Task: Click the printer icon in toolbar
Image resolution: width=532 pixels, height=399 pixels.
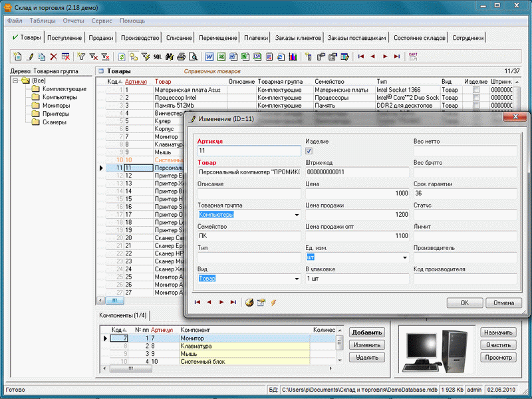Action: pos(180,57)
